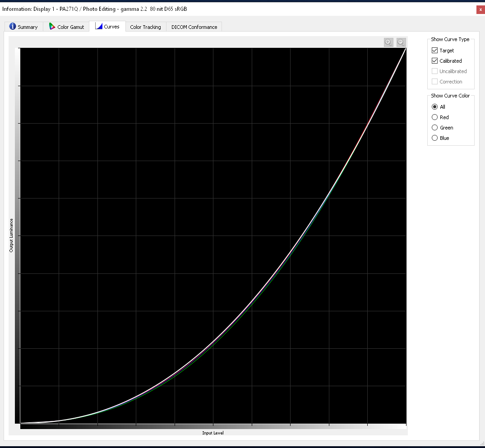Close the Information window
485x448 pixels.
pyautogui.click(x=480, y=9)
